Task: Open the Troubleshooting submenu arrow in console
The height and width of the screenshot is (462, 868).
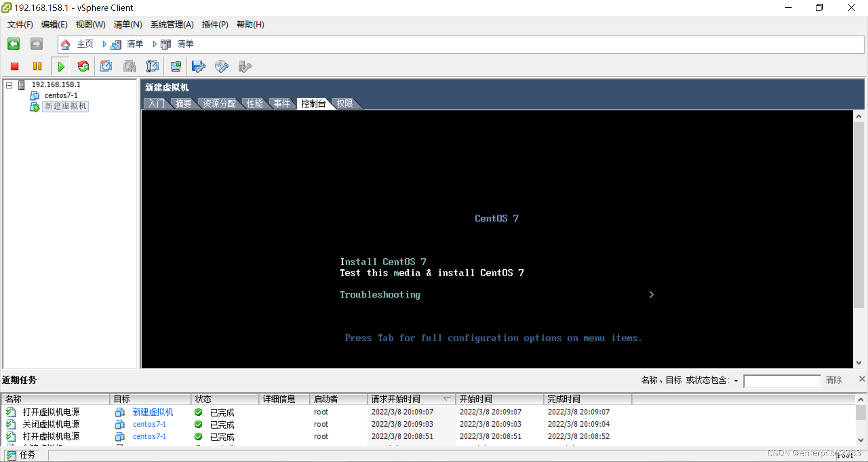Action: coord(651,295)
